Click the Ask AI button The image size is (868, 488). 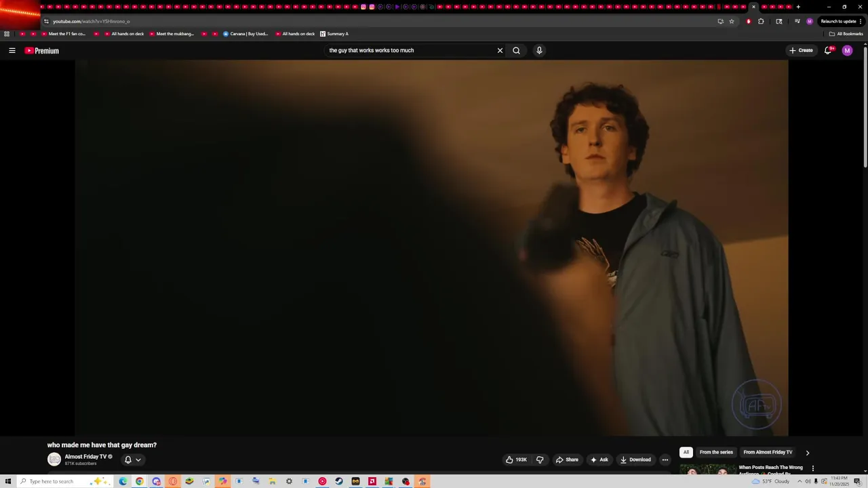click(599, 460)
